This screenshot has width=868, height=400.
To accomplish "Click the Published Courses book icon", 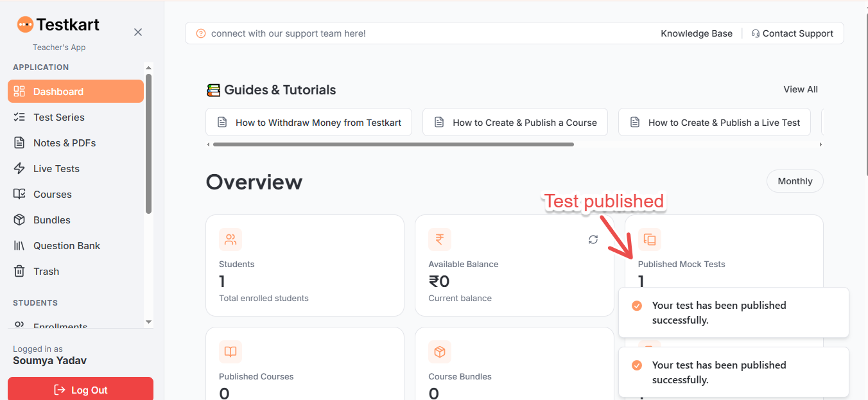I will coord(230,352).
